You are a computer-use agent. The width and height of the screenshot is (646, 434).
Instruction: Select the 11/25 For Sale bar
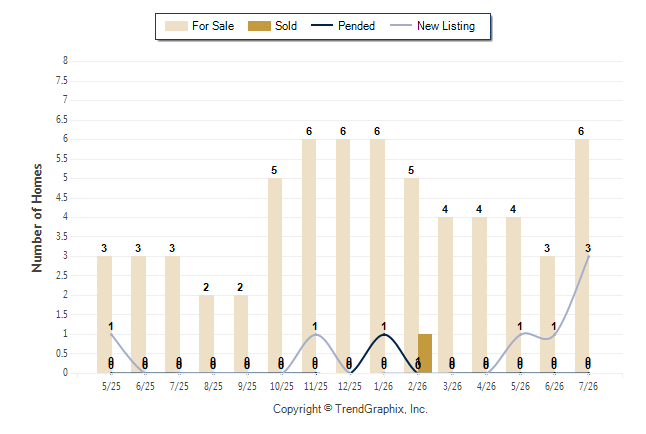click(309, 256)
